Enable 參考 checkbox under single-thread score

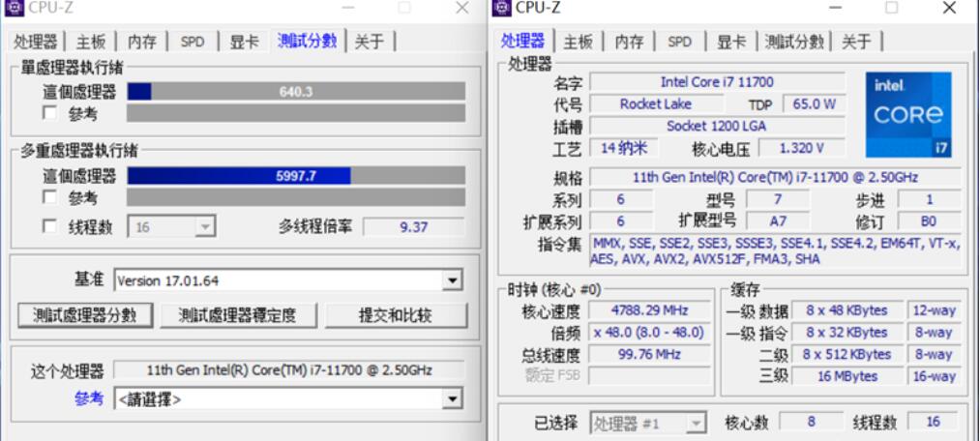(x=50, y=114)
